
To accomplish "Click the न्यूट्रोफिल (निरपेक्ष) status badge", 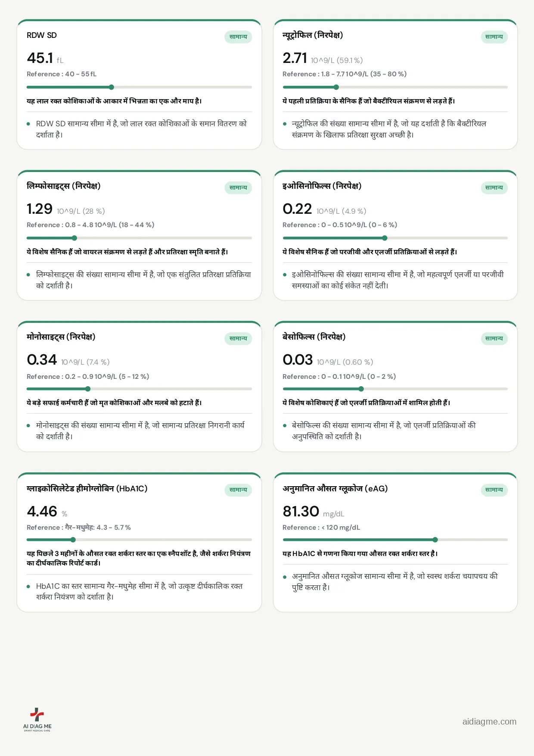I will click(x=494, y=37).
